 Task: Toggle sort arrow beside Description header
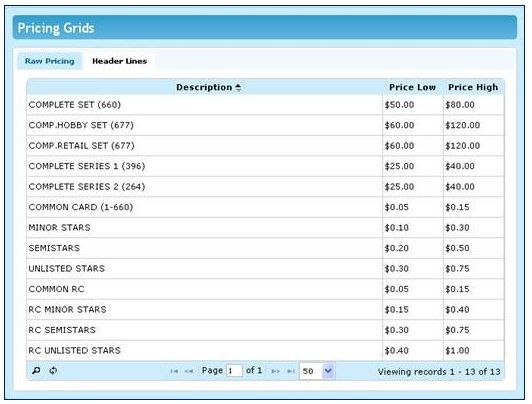pyautogui.click(x=239, y=88)
